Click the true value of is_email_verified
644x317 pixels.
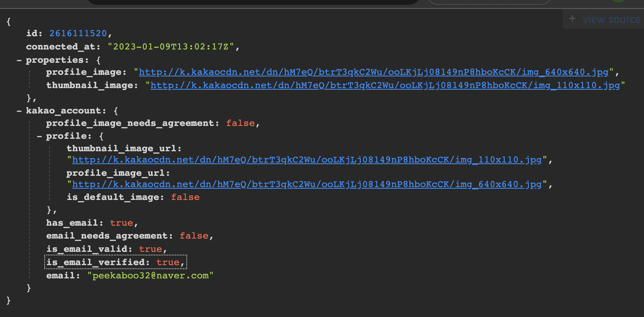click(x=168, y=263)
